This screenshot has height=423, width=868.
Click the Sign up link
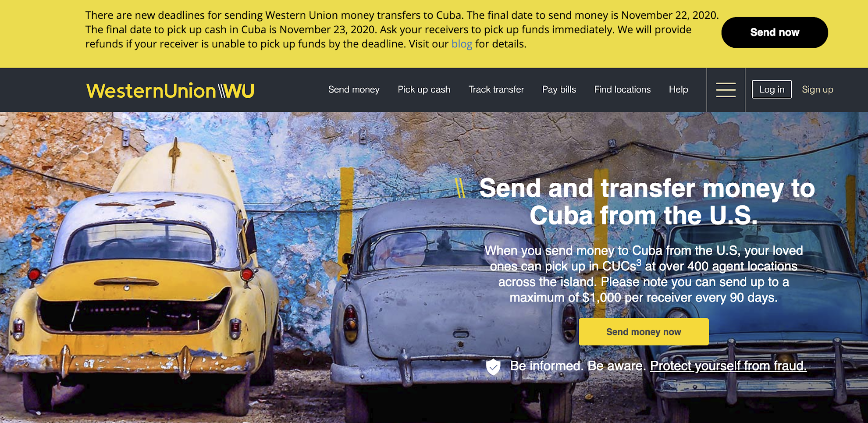pyautogui.click(x=818, y=89)
